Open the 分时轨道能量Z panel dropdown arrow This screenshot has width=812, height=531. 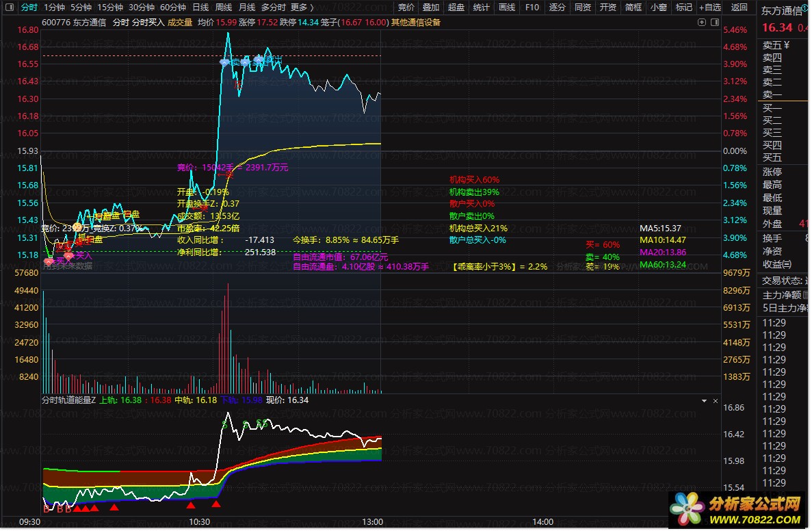[x=704, y=400]
